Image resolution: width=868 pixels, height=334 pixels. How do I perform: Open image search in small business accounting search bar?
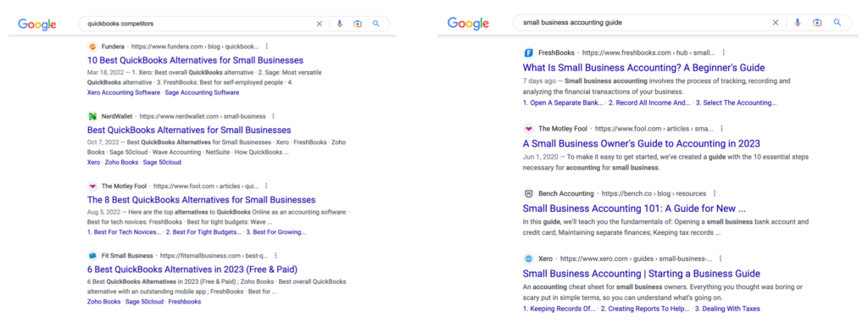click(817, 23)
